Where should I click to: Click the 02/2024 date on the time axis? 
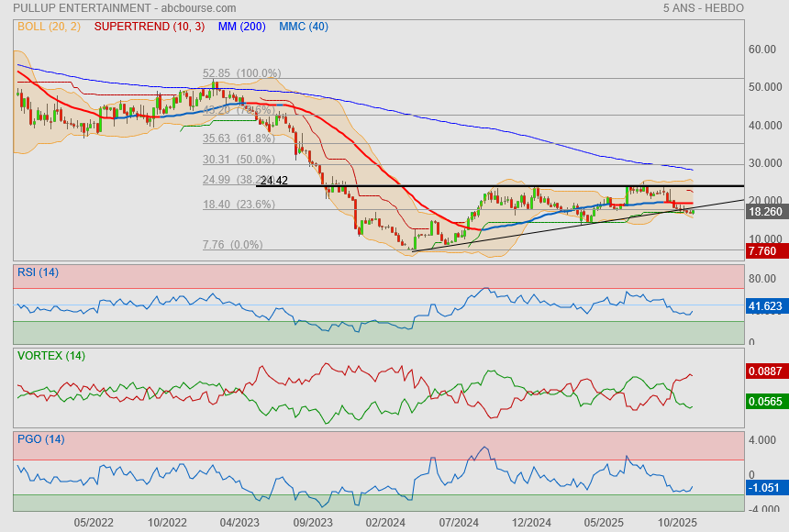click(x=385, y=522)
